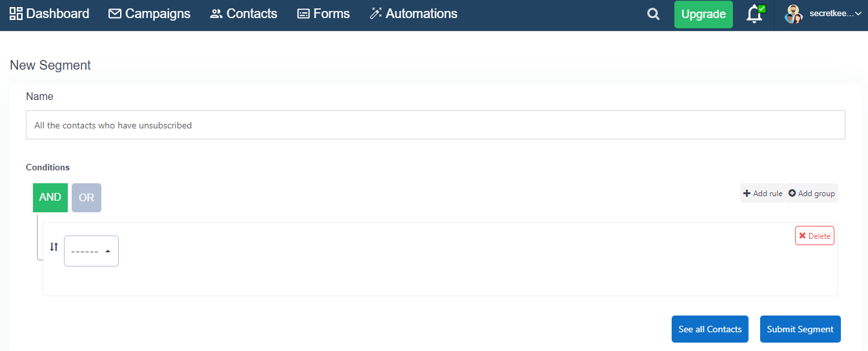Click the Forms icon in navbar
The width and height of the screenshot is (868, 351).
(x=304, y=14)
